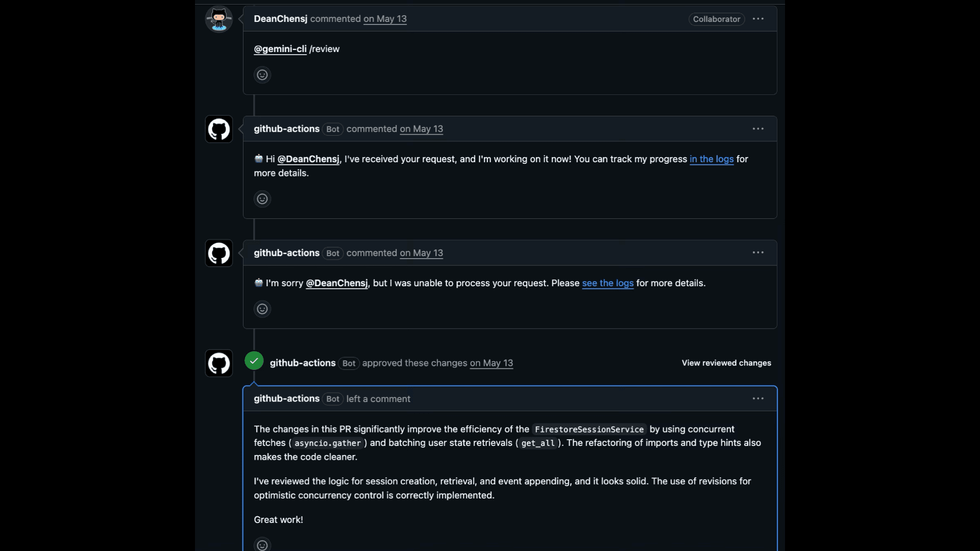Click github-actions avatar beside approved review
Viewport: 980px width, 551px height.
pos(219,363)
